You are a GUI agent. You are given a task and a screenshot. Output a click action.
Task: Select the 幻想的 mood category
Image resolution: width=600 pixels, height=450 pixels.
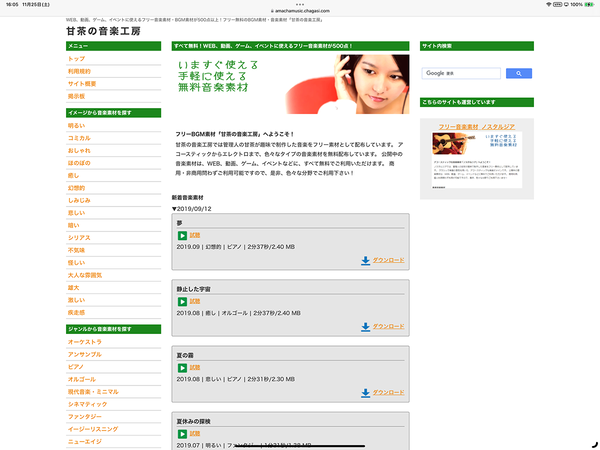77,188
